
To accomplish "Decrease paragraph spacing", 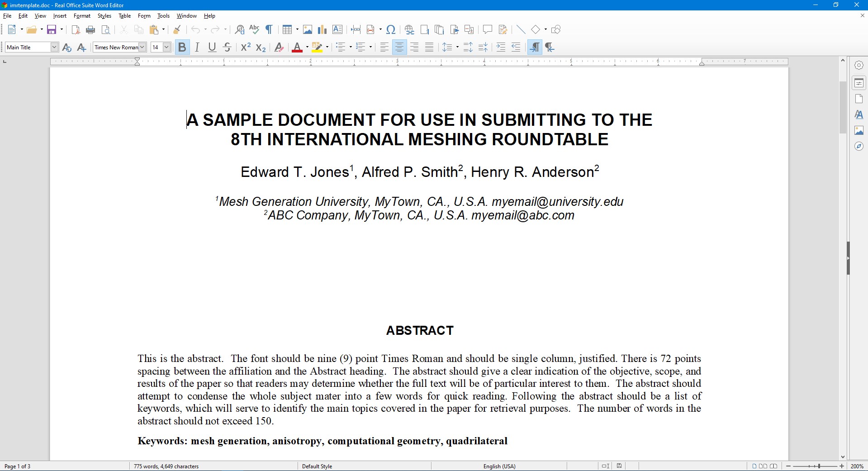I will coord(483,47).
